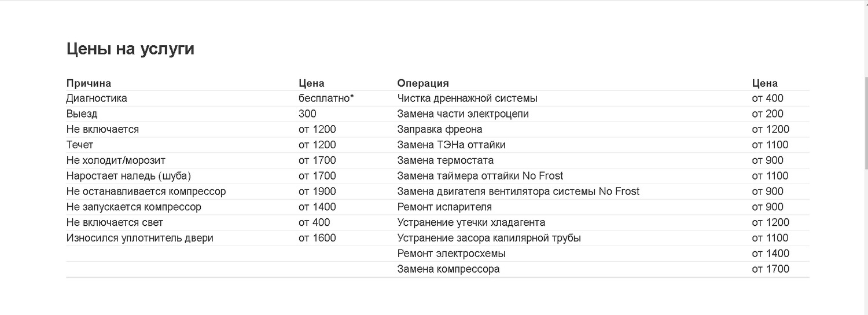Viewport: 868px width, 315px height.
Task: Select 'Наростает наледь (шуба)' entry
Action: coord(128,176)
